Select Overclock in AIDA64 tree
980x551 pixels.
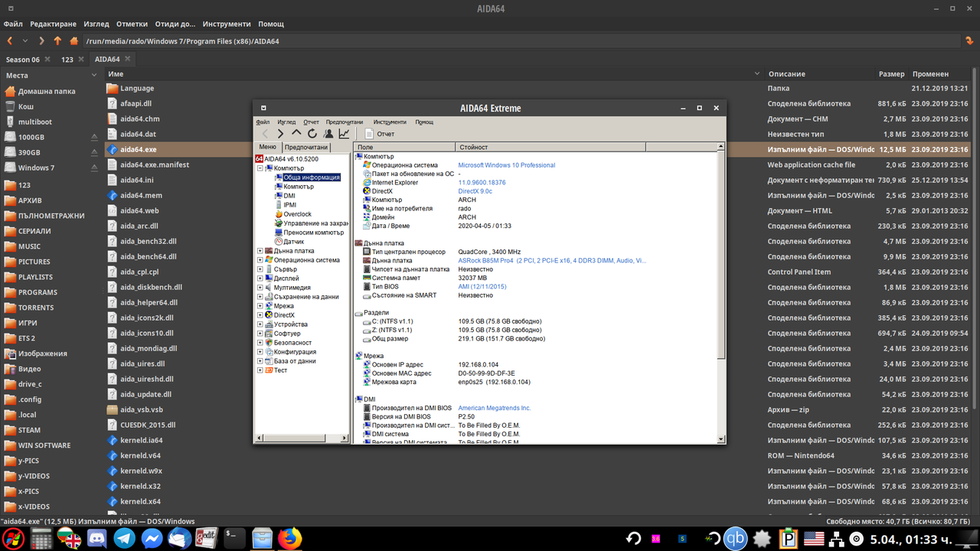(297, 214)
